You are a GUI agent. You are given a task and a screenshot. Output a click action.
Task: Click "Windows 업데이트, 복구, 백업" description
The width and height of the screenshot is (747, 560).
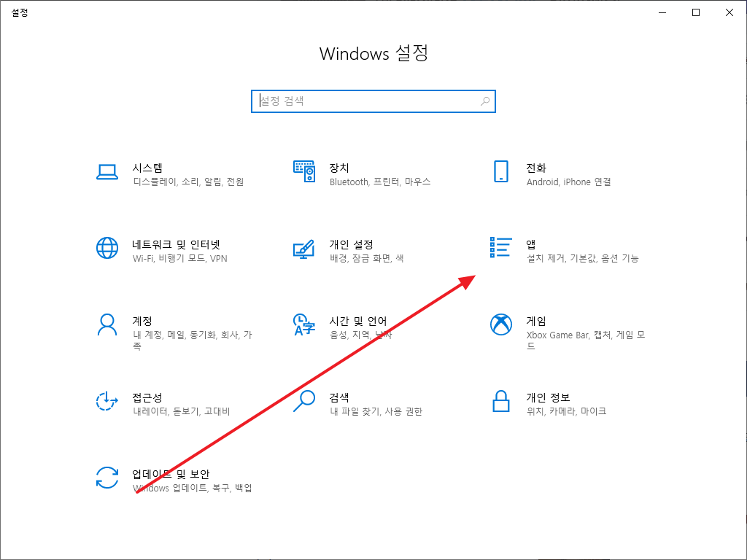(x=192, y=488)
